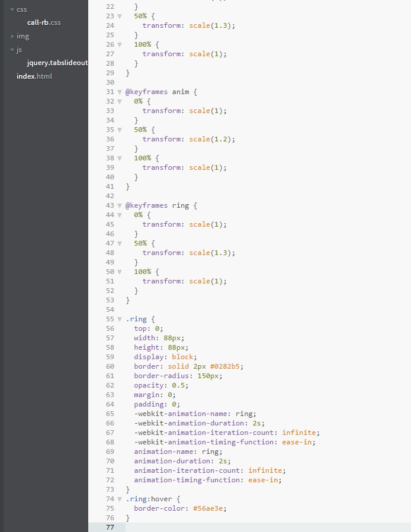This screenshot has height=532, width=411.
Task: Click 'scale(1)' on line 27
Action: tap(206, 54)
